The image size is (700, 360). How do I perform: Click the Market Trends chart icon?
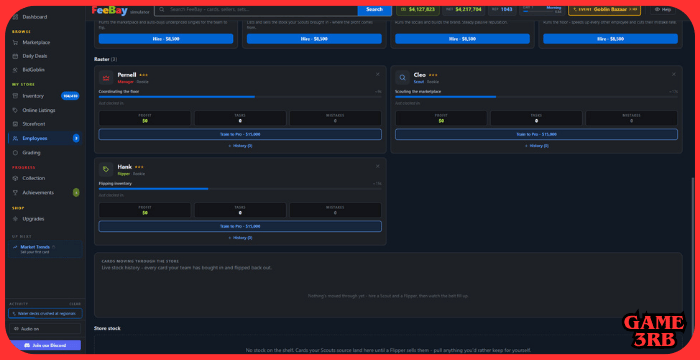click(x=15, y=247)
